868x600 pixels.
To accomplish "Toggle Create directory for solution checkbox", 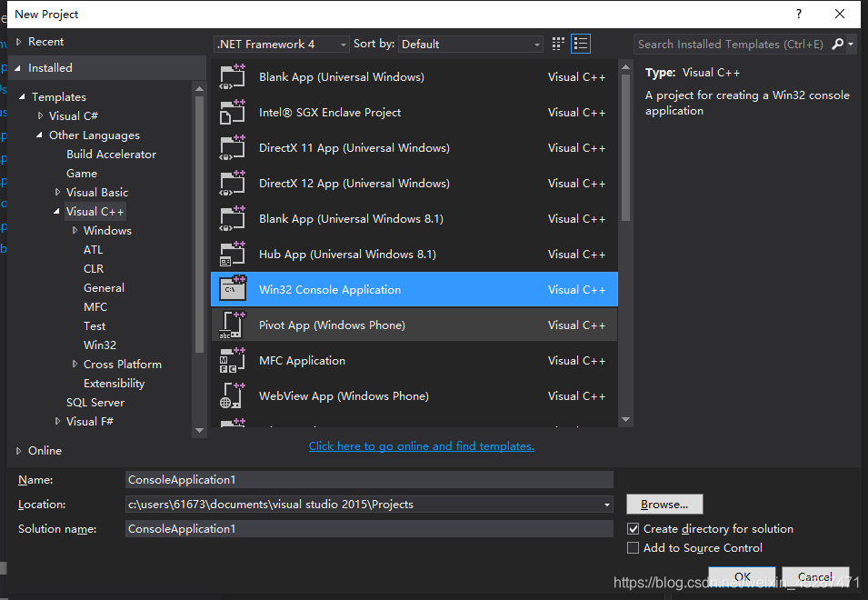I will [x=633, y=528].
